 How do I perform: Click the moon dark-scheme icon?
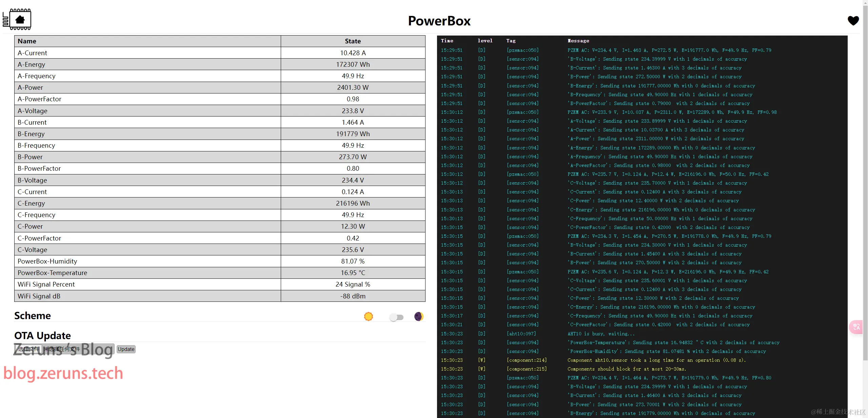[x=419, y=316]
